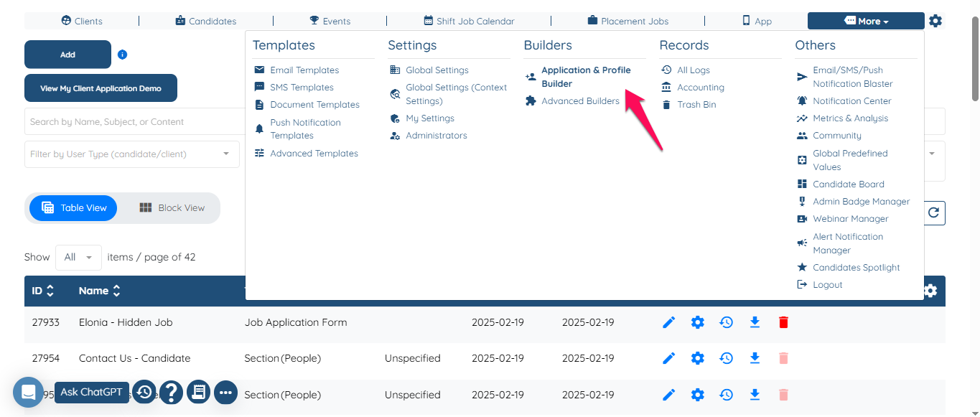Click View My Client Application Demo button
This screenshot has height=417, width=980.
point(101,88)
